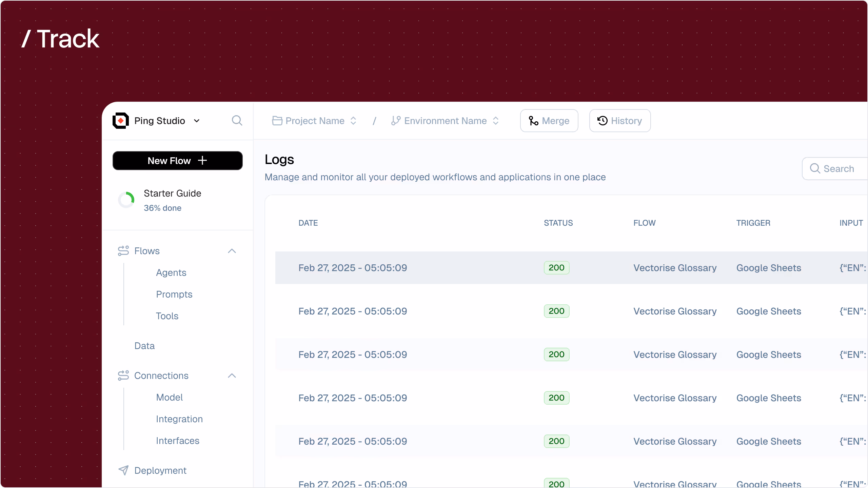Click the magnifier in the Logs search
The image size is (868, 488).
click(815, 168)
